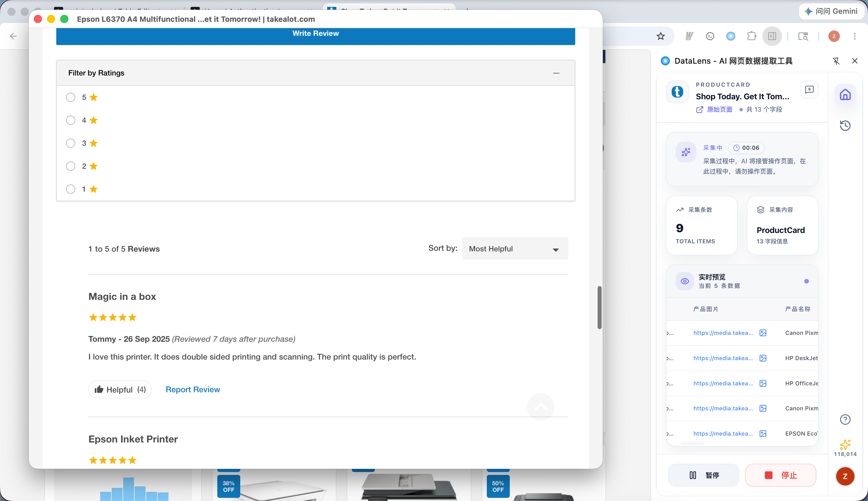Image resolution: width=868 pixels, height=501 pixels.
Task: Click the Magic in a box review title
Action: tap(122, 297)
